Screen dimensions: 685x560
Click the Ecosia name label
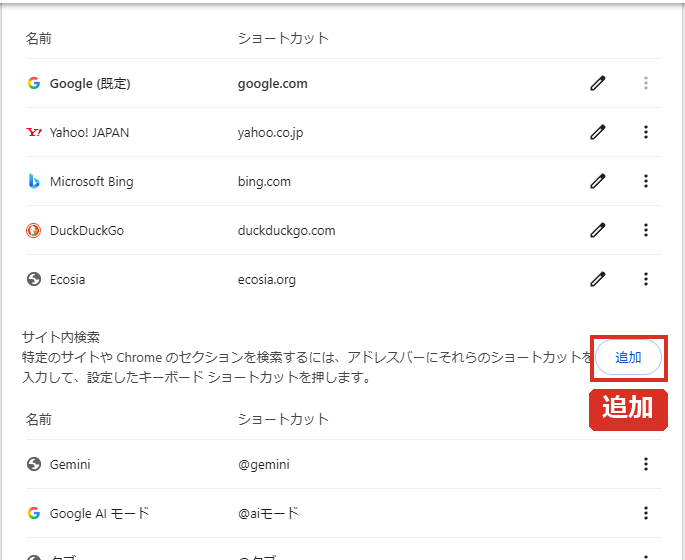coord(67,279)
